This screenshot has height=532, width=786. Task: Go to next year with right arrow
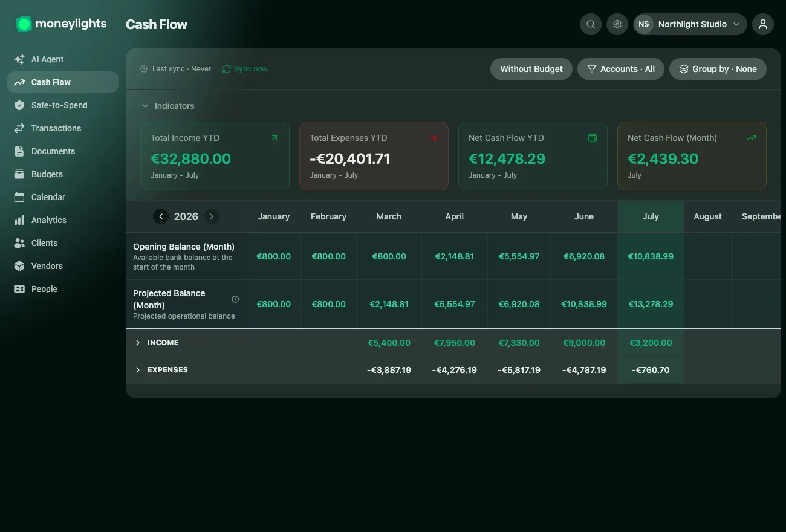(212, 216)
